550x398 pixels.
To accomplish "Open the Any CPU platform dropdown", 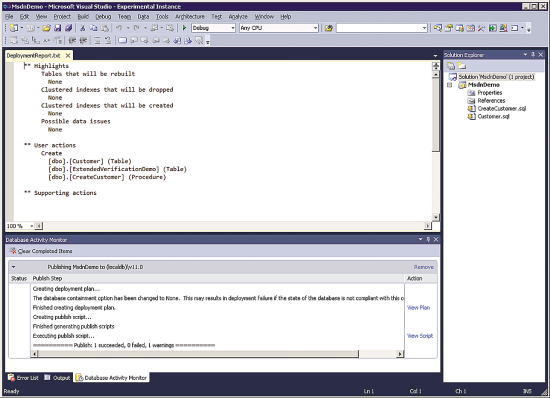I will [x=315, y=28].
